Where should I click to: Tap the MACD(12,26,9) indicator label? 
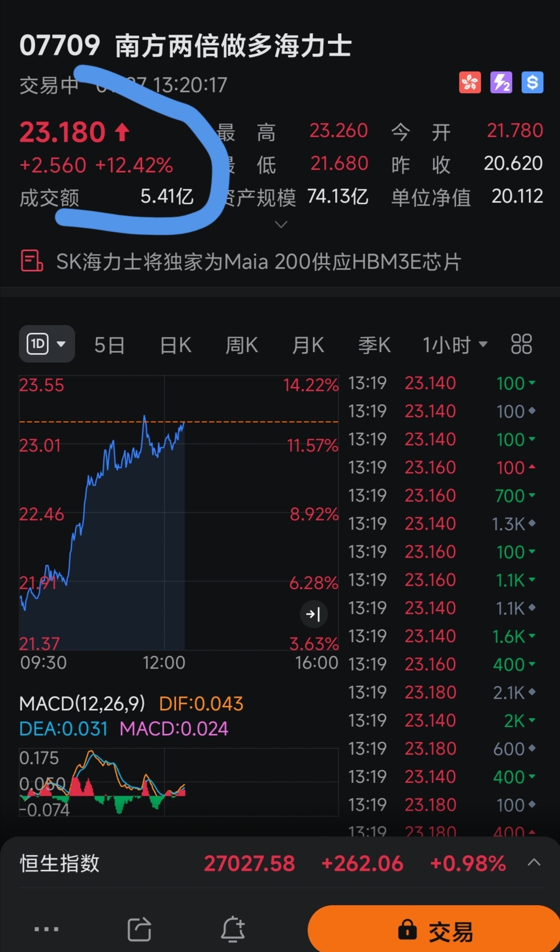[82, 704]
